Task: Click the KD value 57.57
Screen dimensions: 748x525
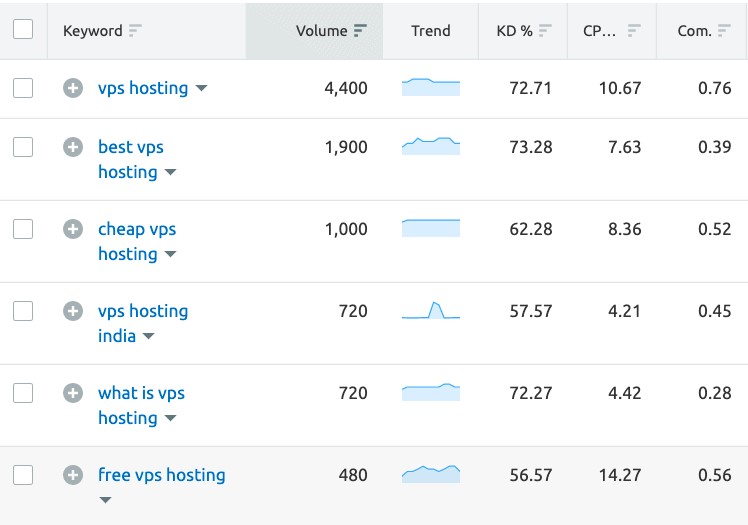Action: click(x=530, y=311)
